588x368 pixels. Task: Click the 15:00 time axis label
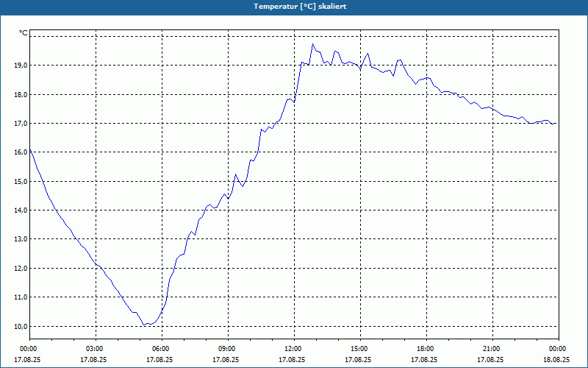(360, 349)
